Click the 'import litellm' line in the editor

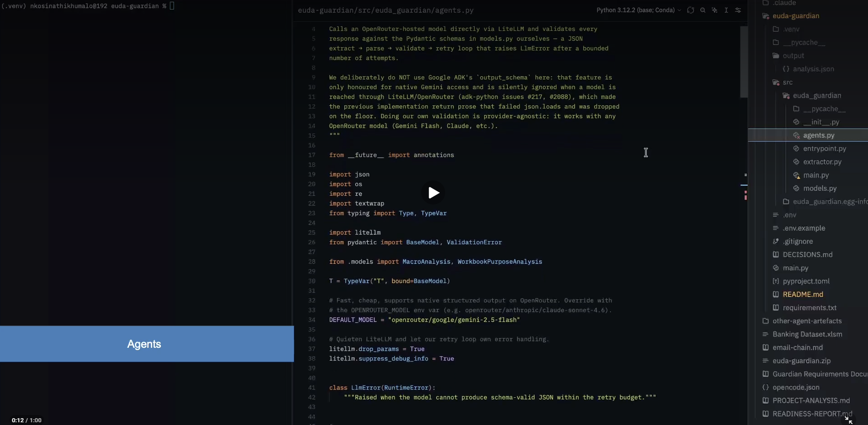click(355, 232)
